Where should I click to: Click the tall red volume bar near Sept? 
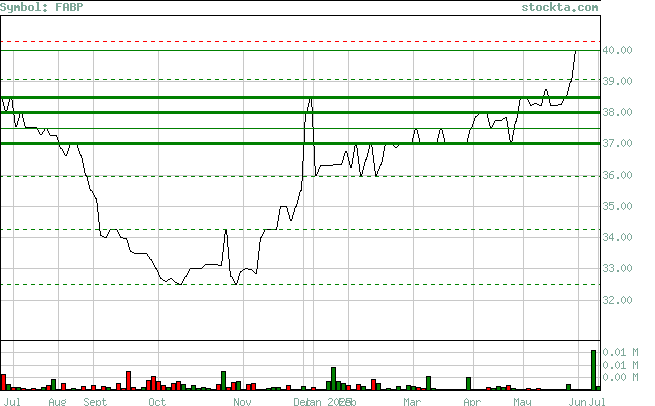(x=128, y=381)
